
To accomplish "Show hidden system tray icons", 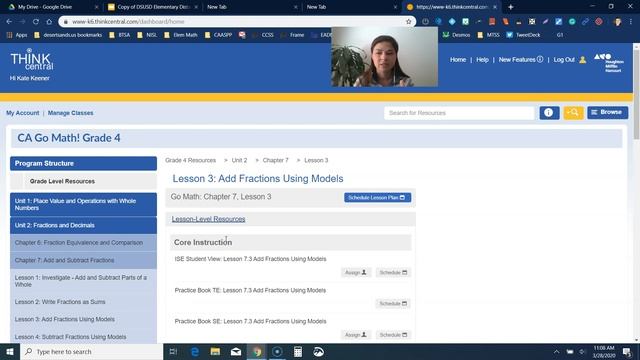I will click(x=556, y=351).
